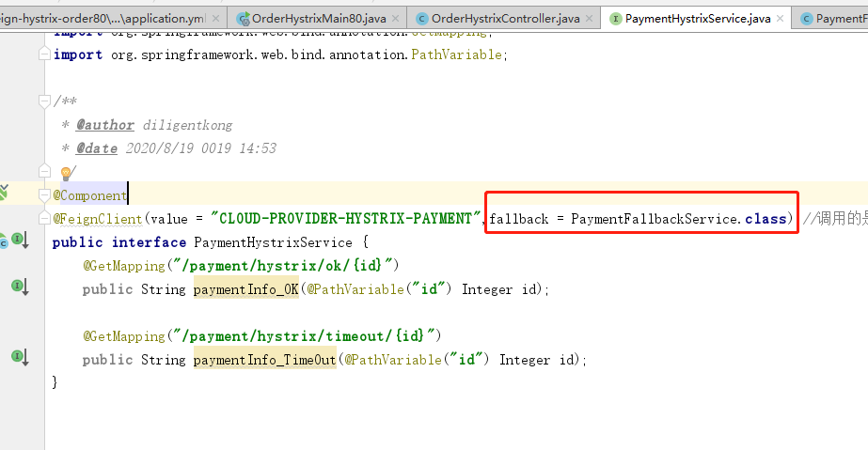Screen dimensions: 868x450
Task: Collapse the import block fold marker
Action: pyautogui.click(x=44, y=54)
